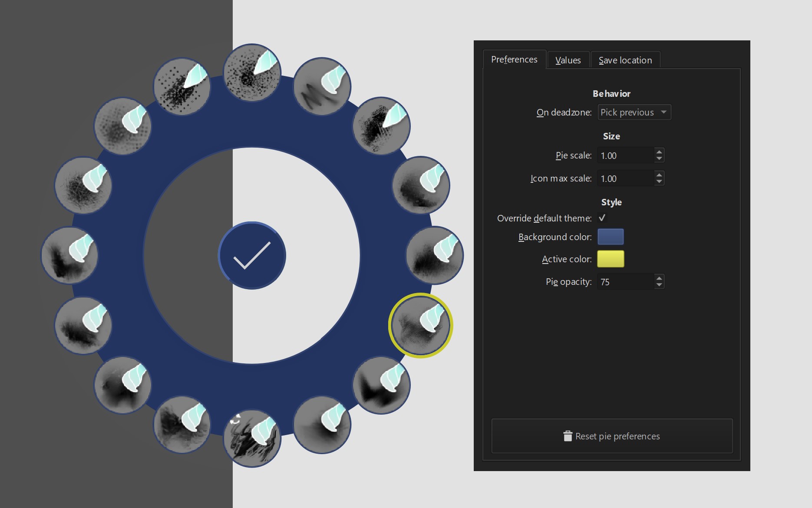The image size is (812, 508).
Task: Pick the halftone splatter brush at top of ring
Action: coord(252,73)
